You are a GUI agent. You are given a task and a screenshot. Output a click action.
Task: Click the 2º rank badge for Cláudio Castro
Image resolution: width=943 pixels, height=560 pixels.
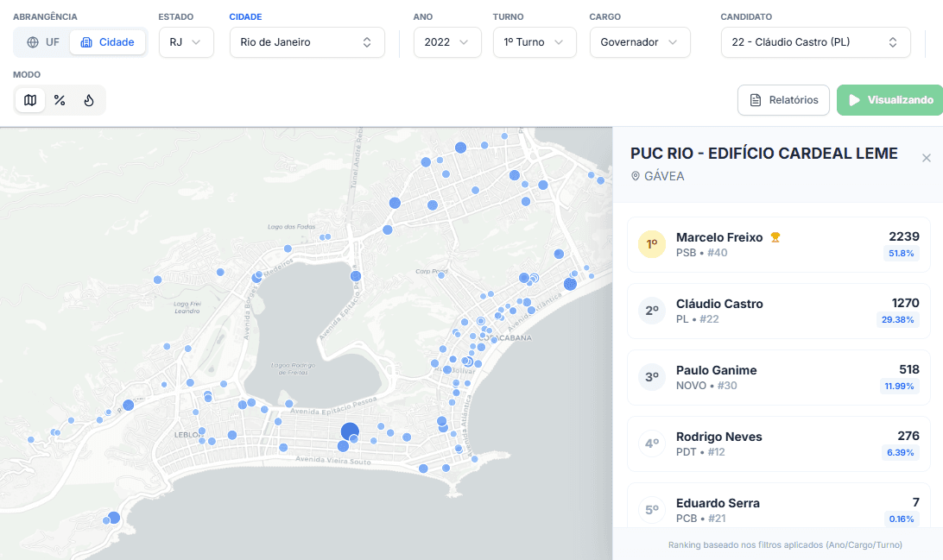652,311
